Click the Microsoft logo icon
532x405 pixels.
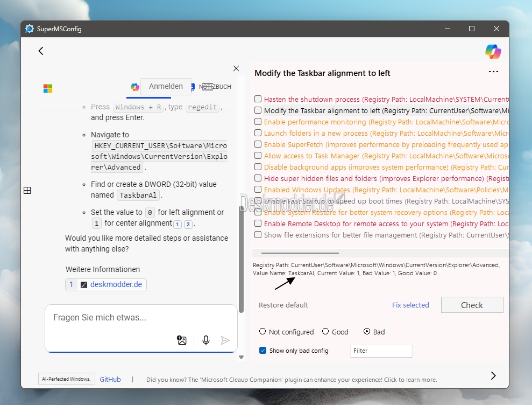point(48,89)
